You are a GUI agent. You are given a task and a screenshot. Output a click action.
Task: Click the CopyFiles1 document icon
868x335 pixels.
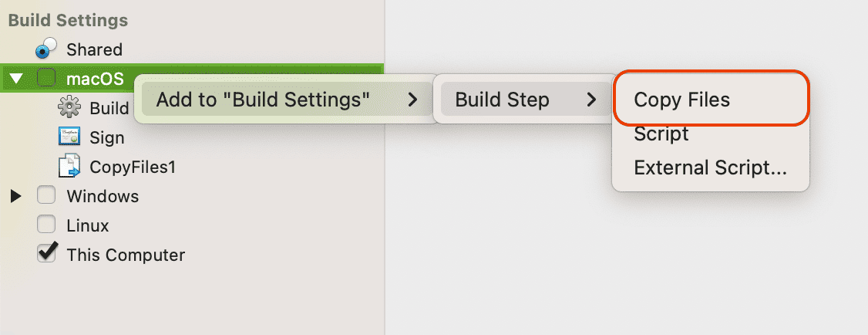tap(70, 166)
